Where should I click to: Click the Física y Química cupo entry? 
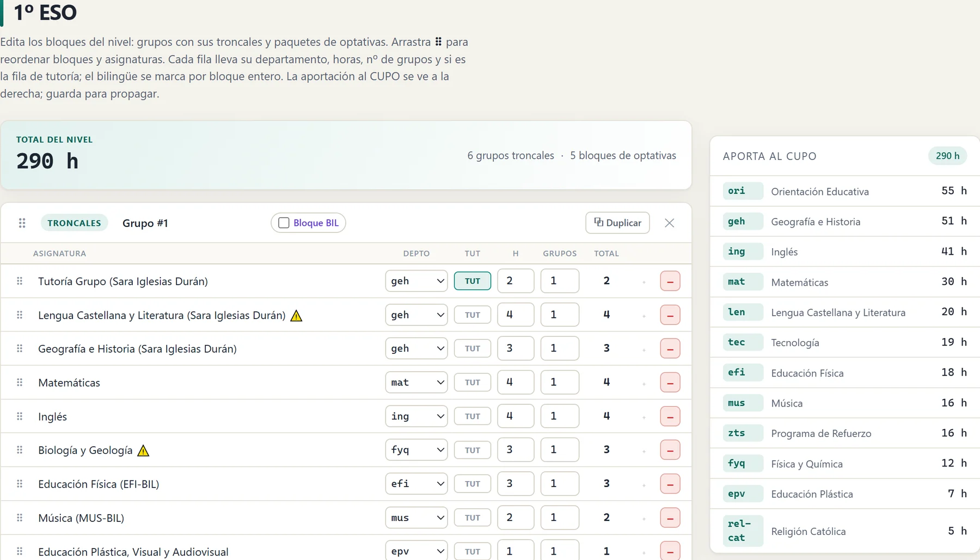pos(845,464)
